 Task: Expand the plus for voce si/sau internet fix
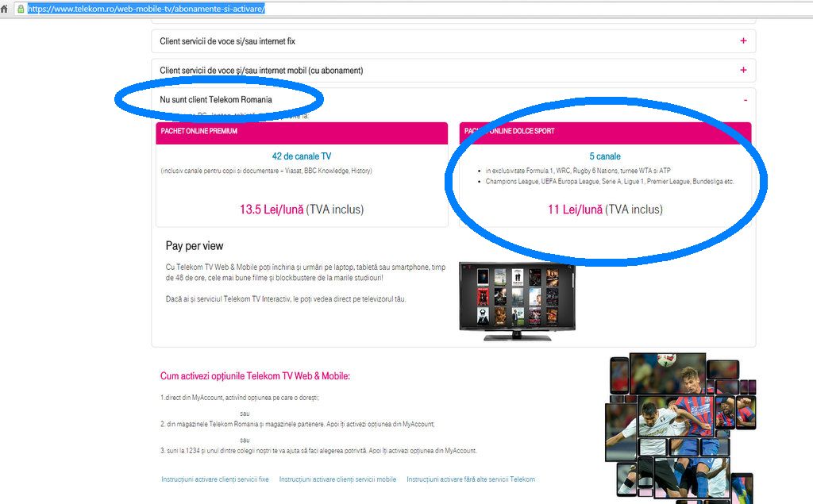(743, 41)
